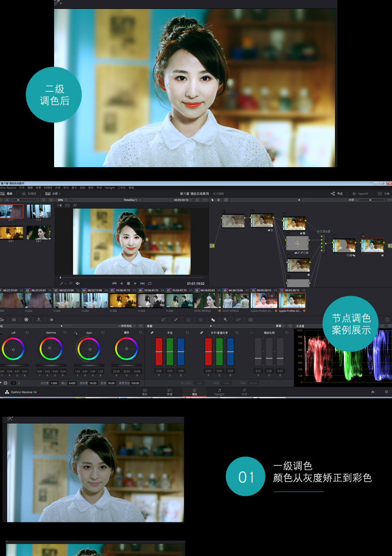Open the RGB Mixer palette icon
This screenshot has height=556, width=392.
coord(39,319)
